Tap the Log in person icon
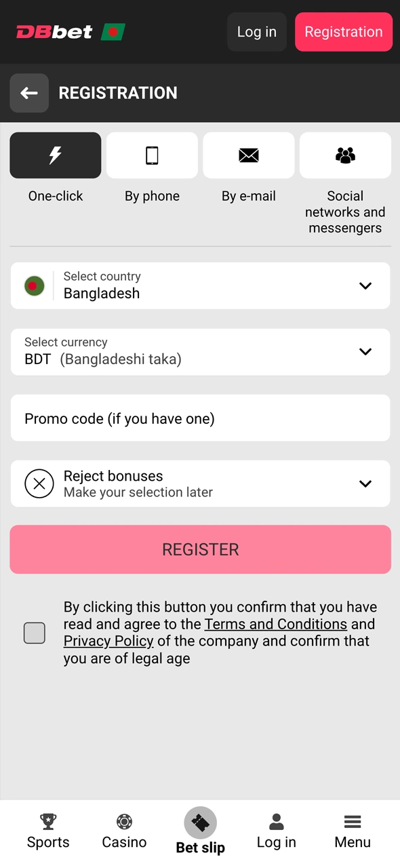This screenshot has width=400, height=868. (x=276, y=821)
